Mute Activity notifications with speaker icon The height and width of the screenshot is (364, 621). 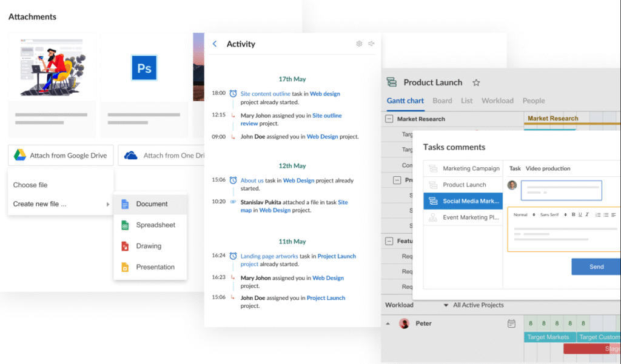pyautogui.click(x=371, y=44)
